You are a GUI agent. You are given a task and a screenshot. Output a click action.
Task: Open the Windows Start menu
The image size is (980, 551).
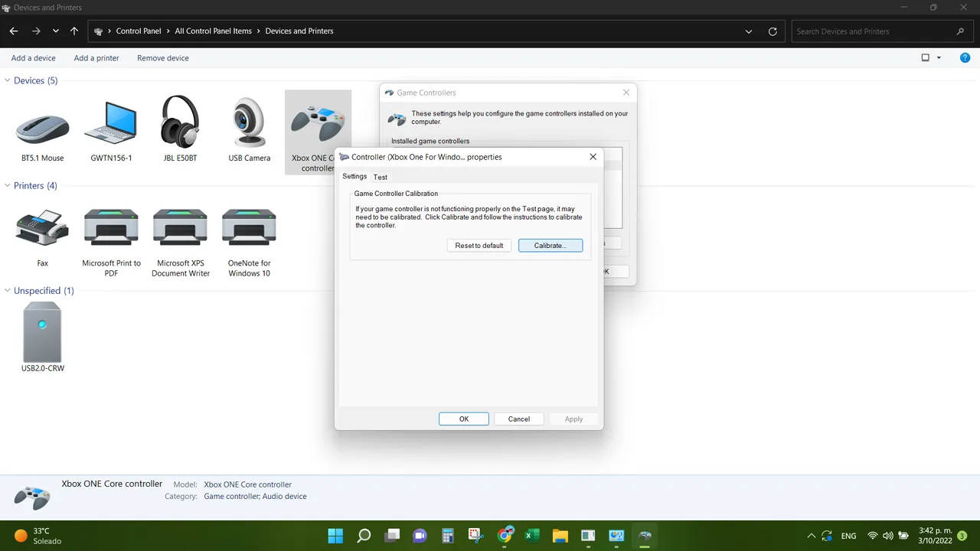pos(335,536)
